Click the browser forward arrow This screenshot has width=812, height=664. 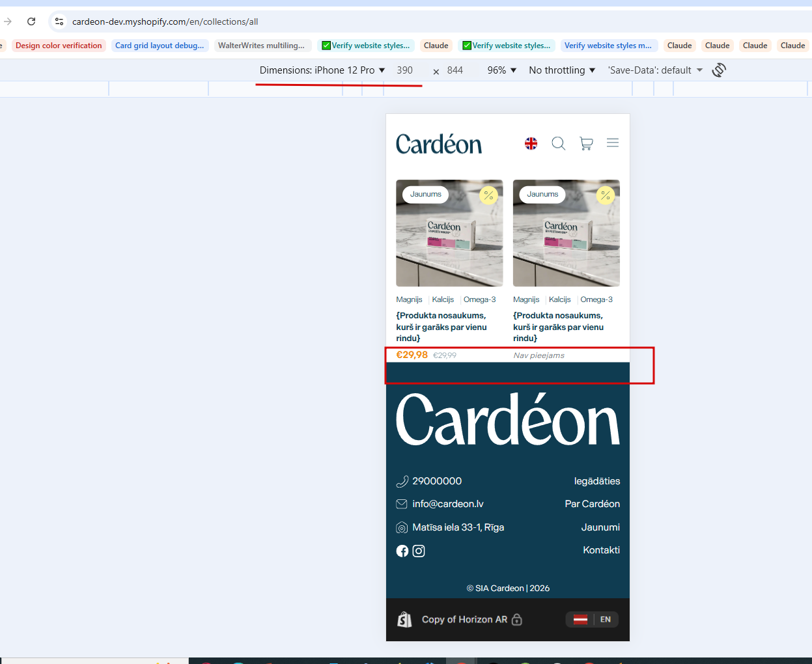coord(8,21)
